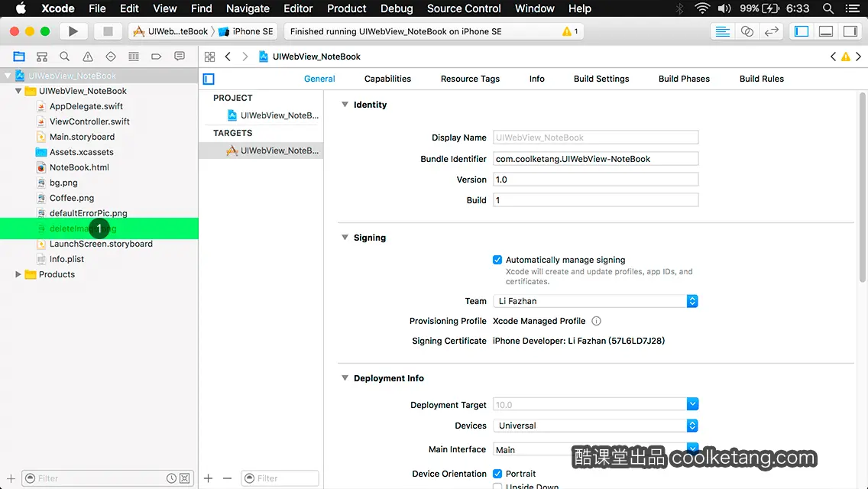Jump to the next issue arrow
Image resolution: width=868 pixels, height=489 pixels.
click(859, 57)
